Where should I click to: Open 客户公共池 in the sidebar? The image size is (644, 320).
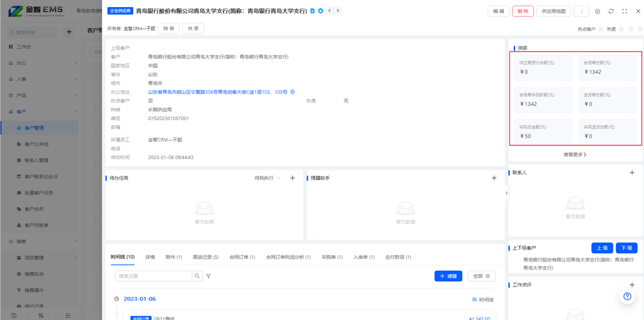point(40,144)
